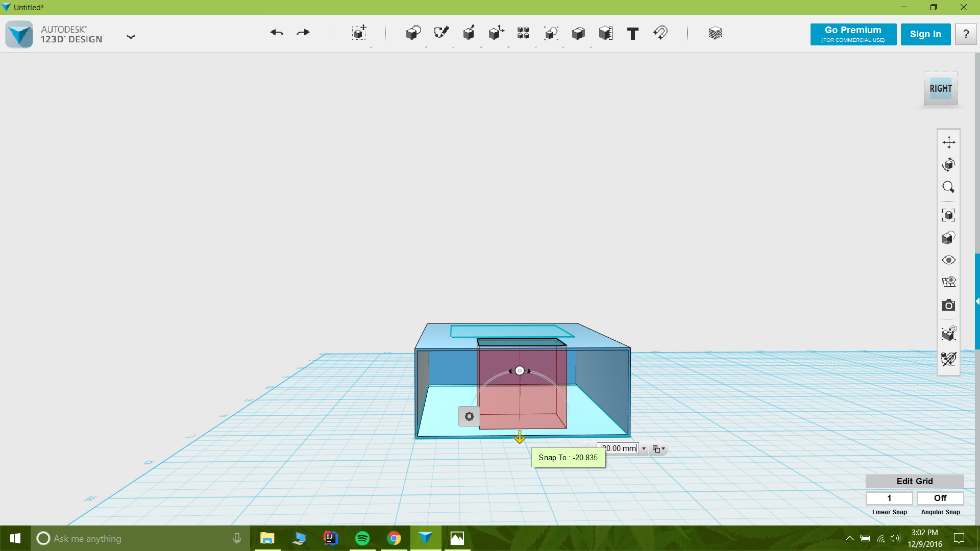The height and width of the screenshot is (551, 980).
Task: Open the Action Center notifications
Action: [x=959, y=538]
